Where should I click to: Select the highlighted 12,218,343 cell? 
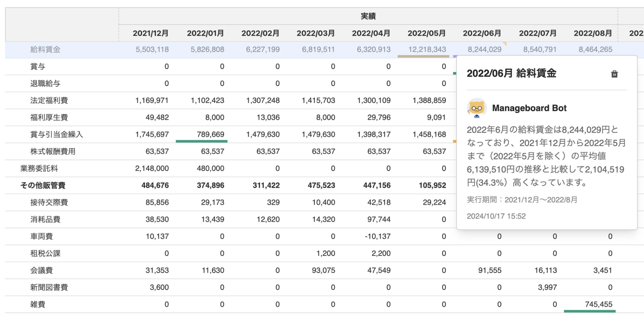427,49
